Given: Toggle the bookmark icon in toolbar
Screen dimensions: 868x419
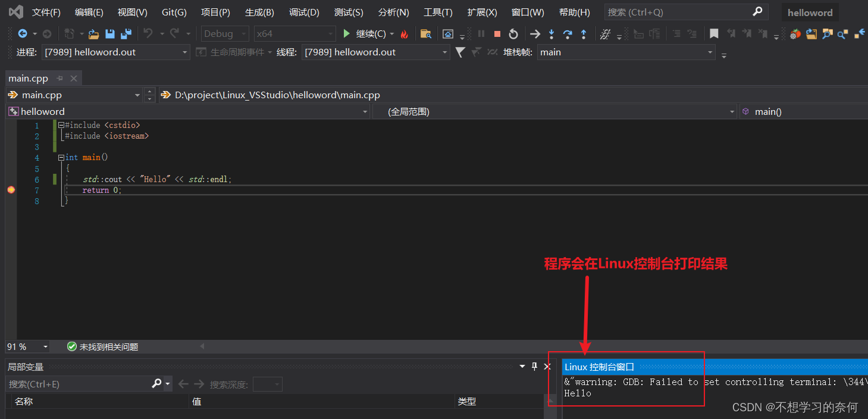Looking at the screenshot, I should (714, 34).
